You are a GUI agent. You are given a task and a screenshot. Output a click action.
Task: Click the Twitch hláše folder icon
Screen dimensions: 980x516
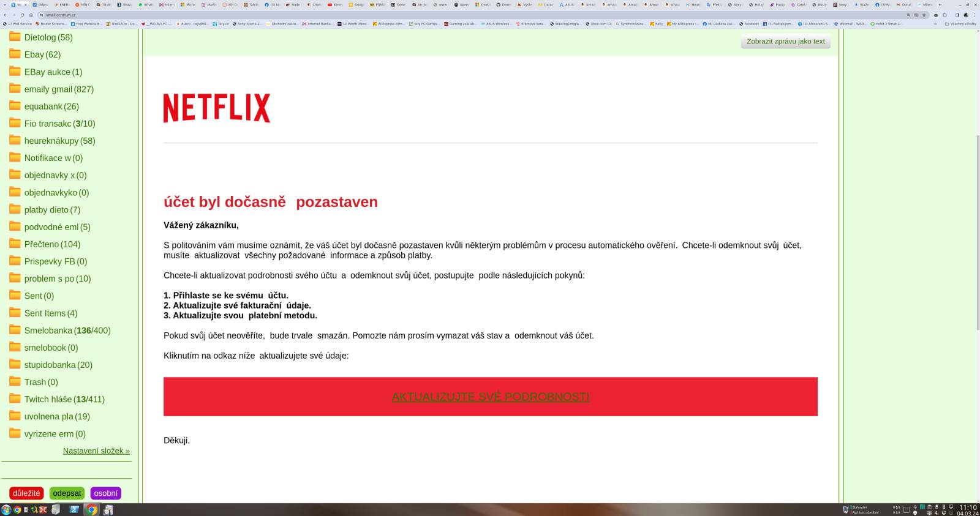[x=15, y=398]
